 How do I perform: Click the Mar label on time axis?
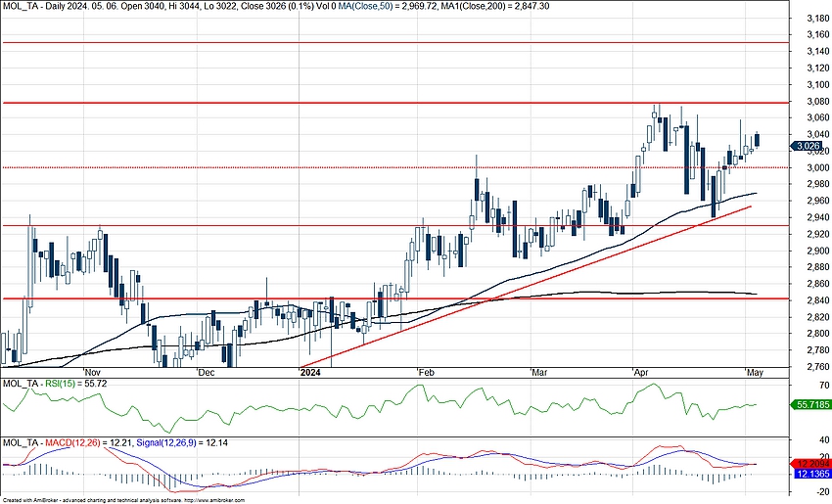click(539, 373)
